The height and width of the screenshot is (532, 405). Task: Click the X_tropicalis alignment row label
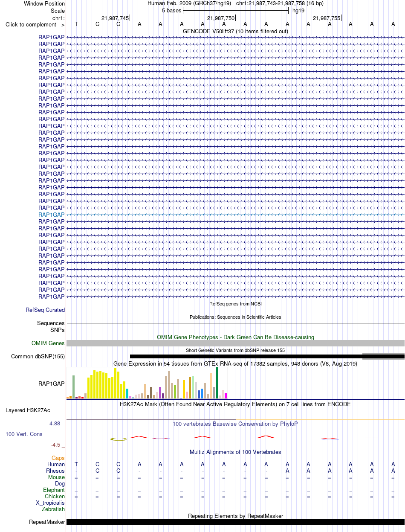(51, 503)
